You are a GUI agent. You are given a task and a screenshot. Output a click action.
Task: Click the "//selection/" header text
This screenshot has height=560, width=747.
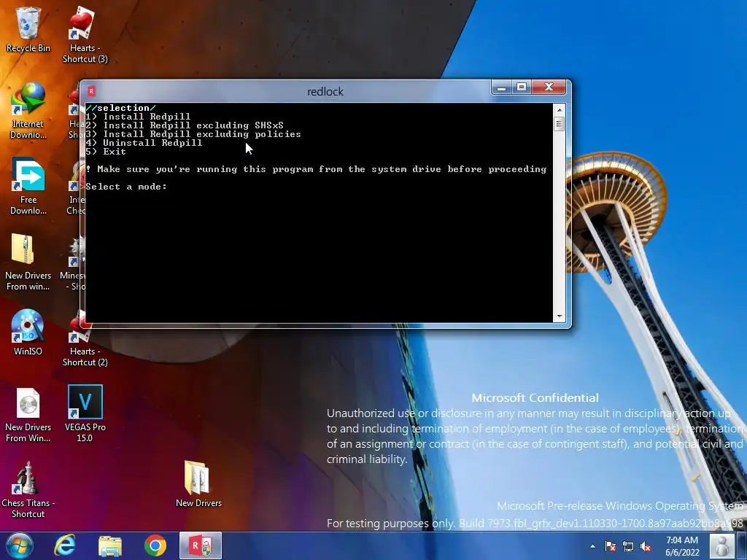tap(120, 108)
